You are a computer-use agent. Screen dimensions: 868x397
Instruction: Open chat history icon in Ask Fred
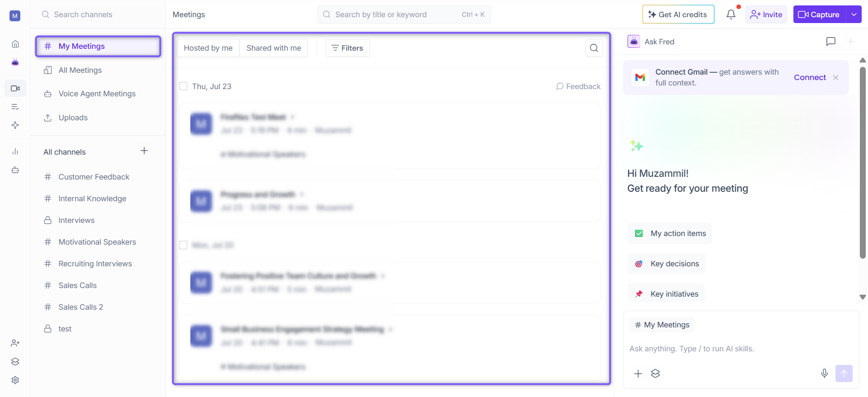click(x=831, y=42)
